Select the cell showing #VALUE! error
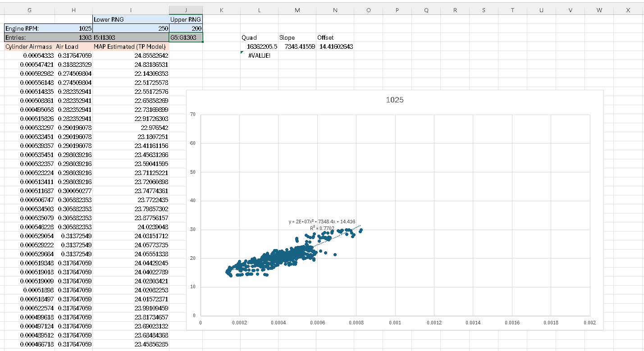644x351 pixels. [259, 55]
